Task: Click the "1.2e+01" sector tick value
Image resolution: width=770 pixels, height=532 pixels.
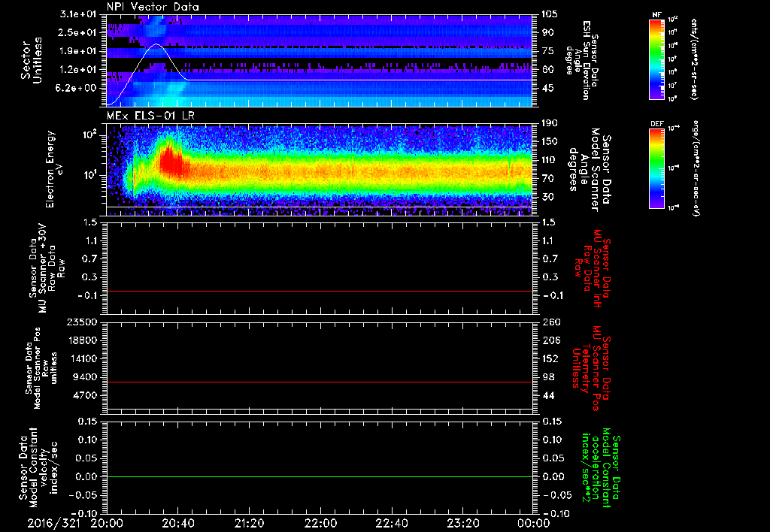Action: (x=78, y=70)
